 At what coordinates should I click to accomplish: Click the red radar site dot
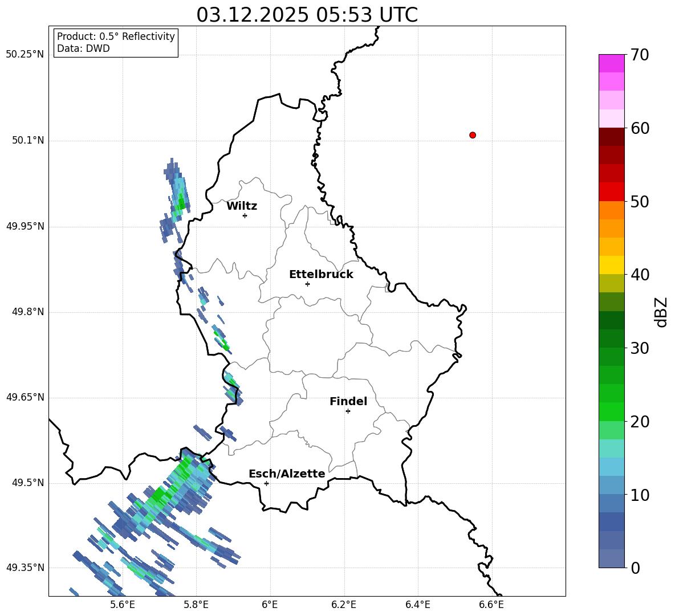(472, 135)
